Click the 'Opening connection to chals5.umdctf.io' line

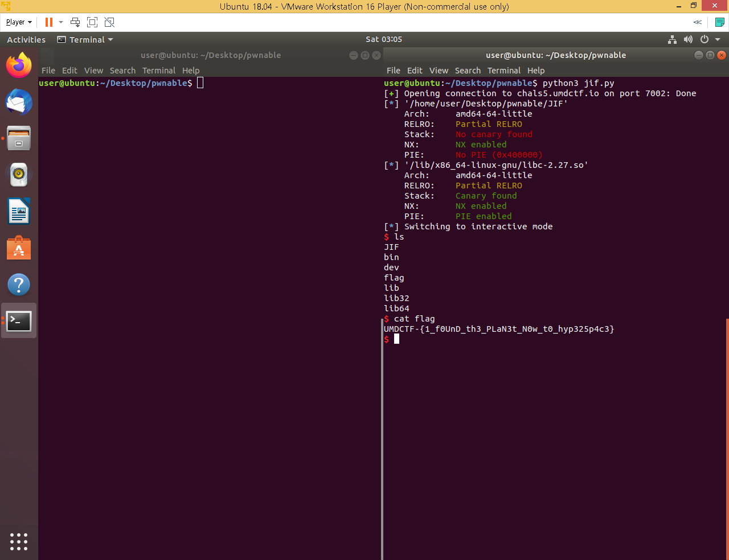pos(540,93)
